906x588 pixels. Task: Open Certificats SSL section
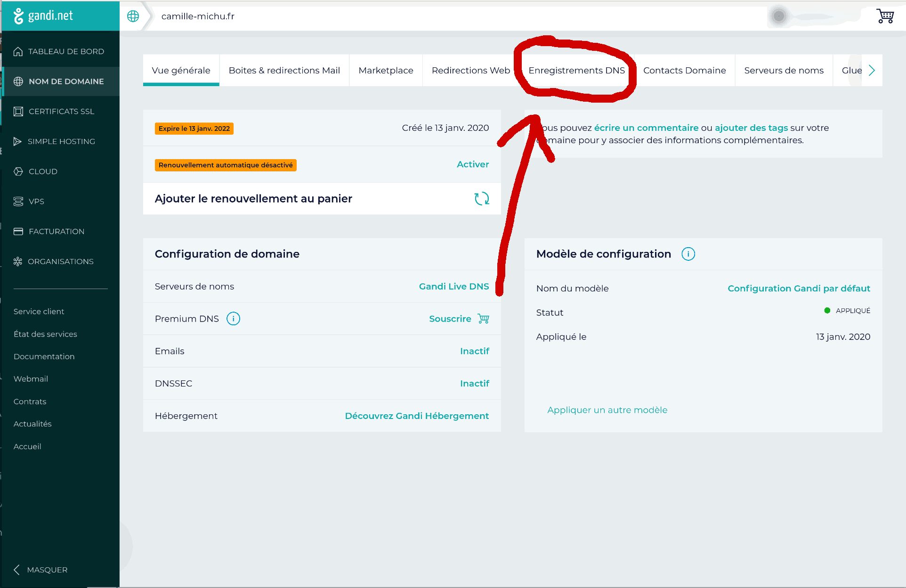(62, 112)
